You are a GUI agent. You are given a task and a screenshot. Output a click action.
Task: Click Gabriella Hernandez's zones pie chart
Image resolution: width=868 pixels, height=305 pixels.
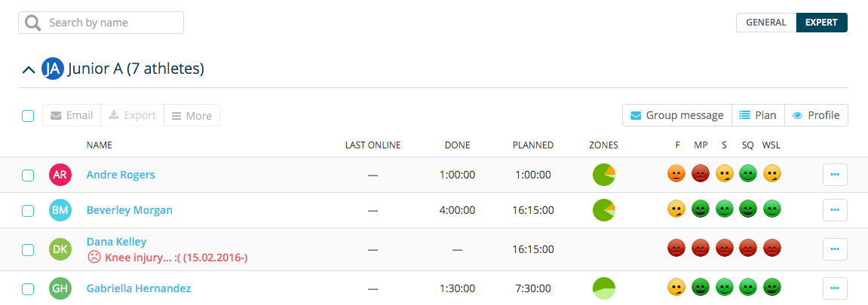604,288
